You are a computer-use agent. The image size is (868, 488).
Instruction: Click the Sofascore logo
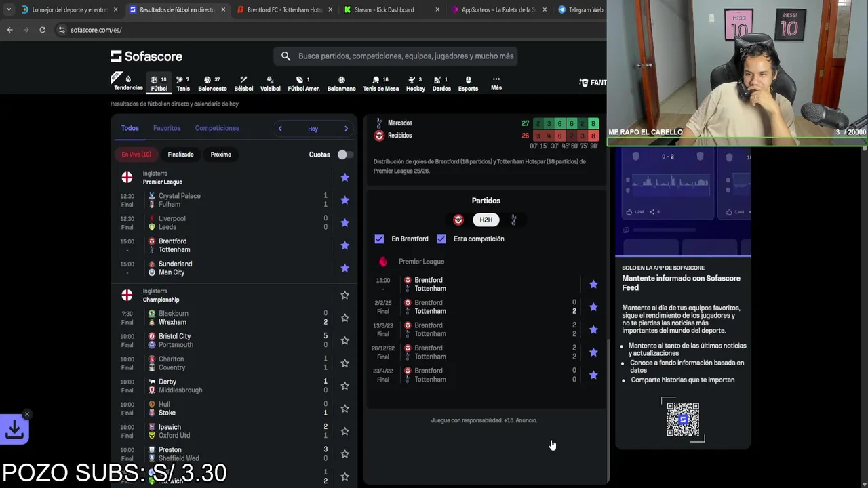(x=146, y=56)
